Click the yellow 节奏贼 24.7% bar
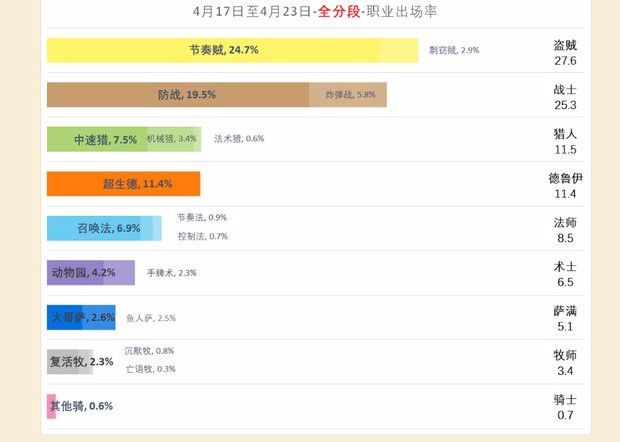The height and width of the screenshot is (442, 620). click(x=213, y=50)
